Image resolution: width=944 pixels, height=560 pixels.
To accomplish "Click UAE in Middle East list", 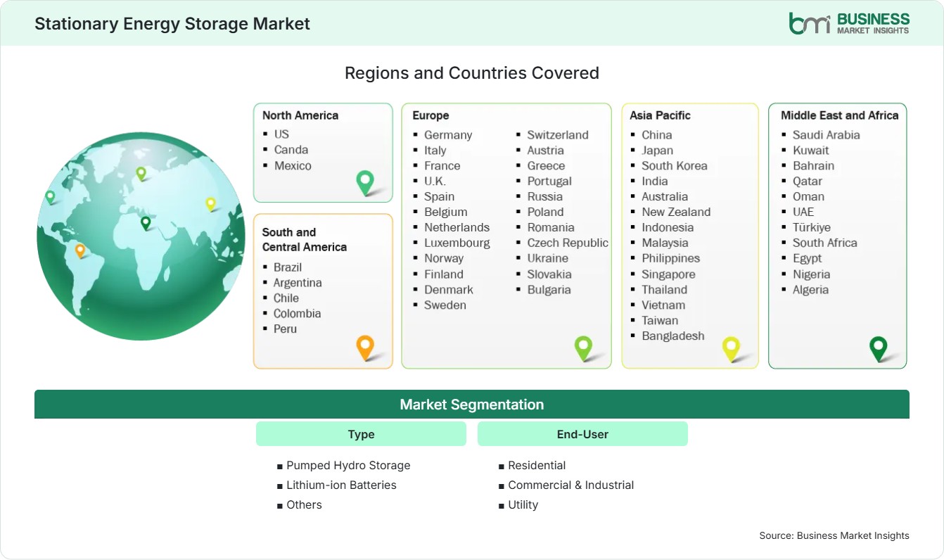I will 803,212.
